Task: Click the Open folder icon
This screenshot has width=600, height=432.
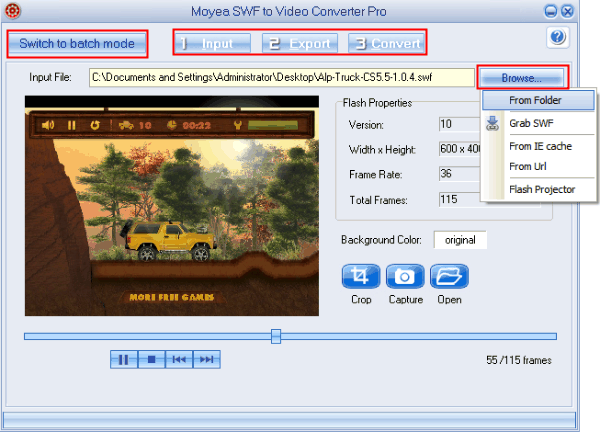Action: pos(449,276)
